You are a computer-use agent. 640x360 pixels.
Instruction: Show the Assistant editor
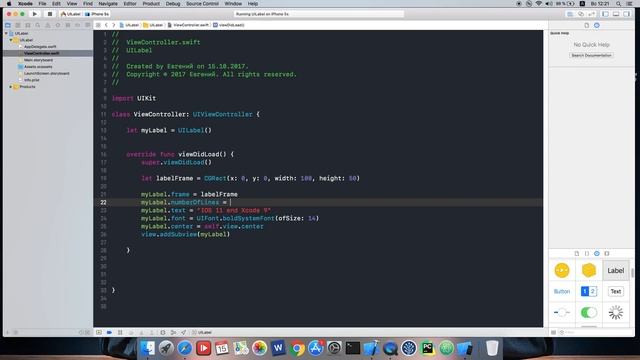[580, 14]
